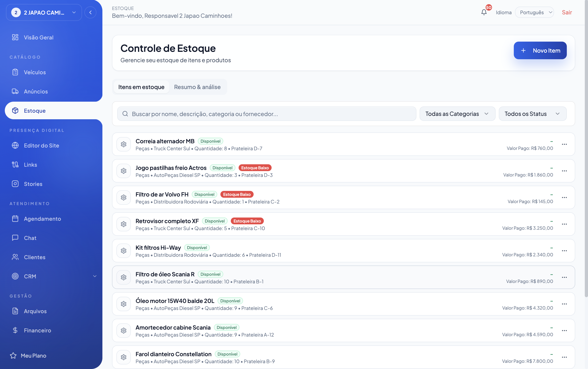Click the Anúncios truck icon
The image size is (588, 369).
click(x=15, y=91)
